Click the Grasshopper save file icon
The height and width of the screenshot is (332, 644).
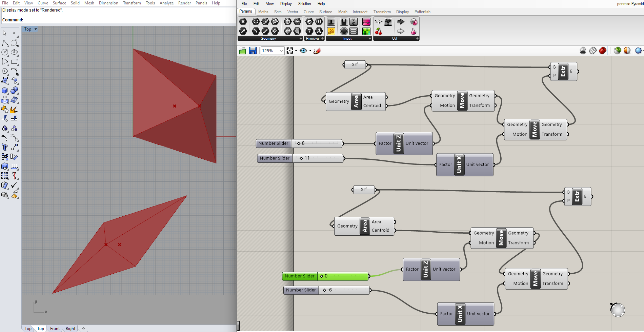click(x=253, y=51)
